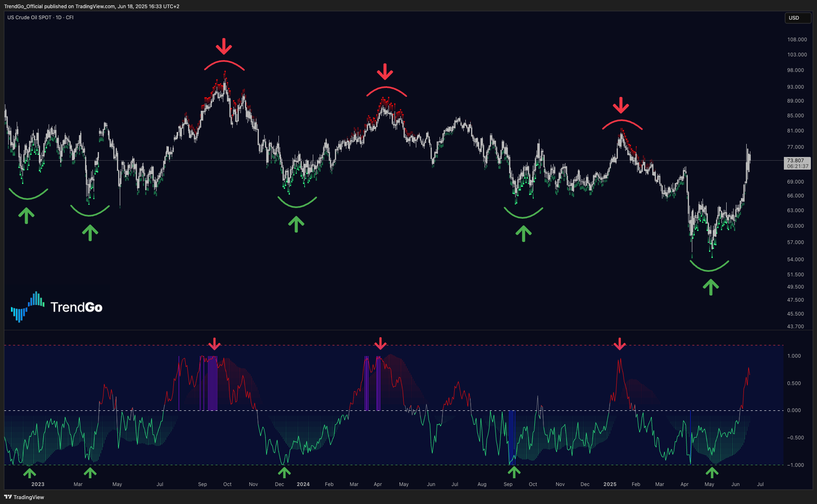Click the highest red down arrow above the 98.000 price peak
Viewport: 817px width, 504px height.
(224, 46)
